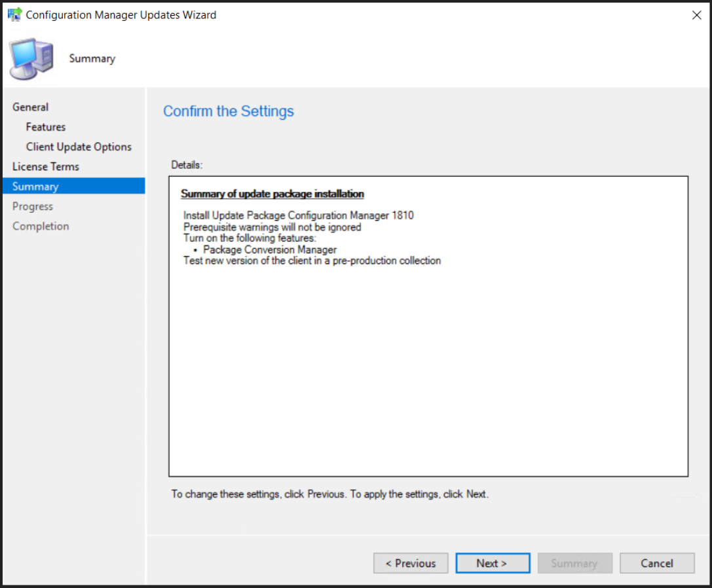Click the disabled Summary button
712x588 pixels.
point(575,563)
